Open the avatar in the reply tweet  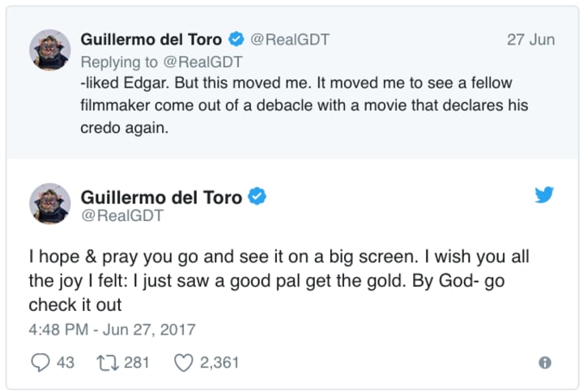click(x=50, y=49)
